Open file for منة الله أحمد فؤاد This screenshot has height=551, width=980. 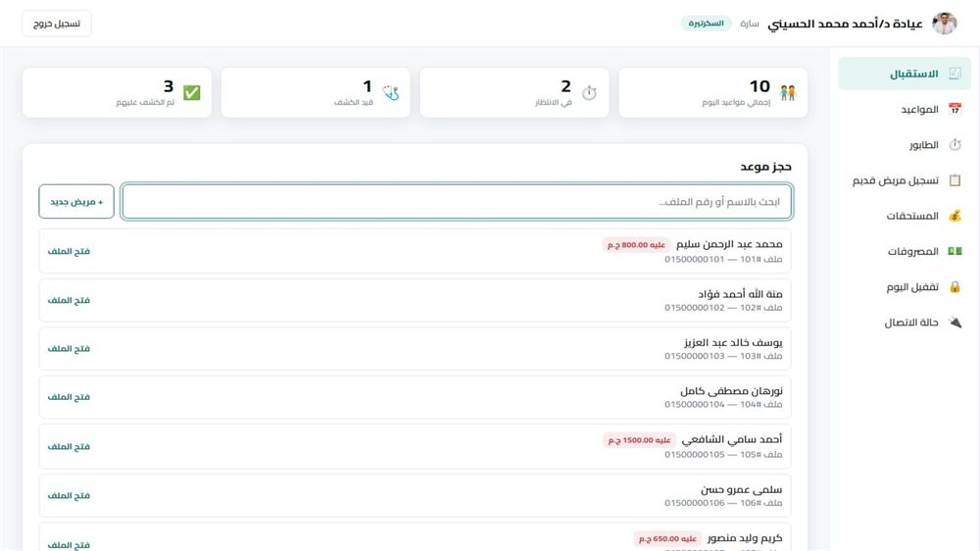[69, 300]
